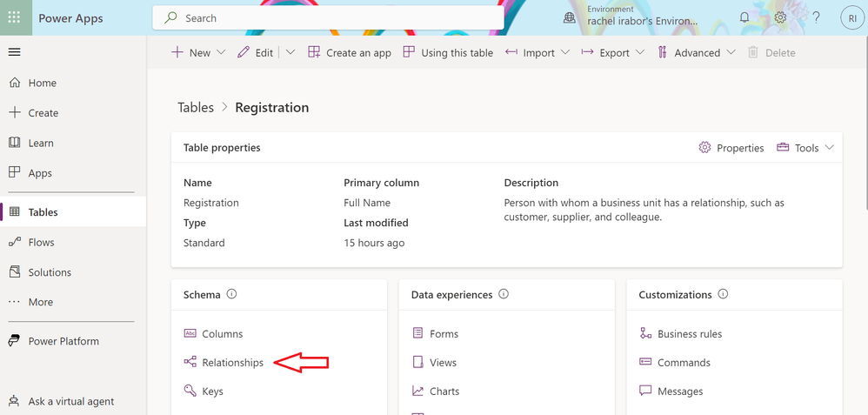Open the Views link
The height and width of the screenshot is (415, 868).
click(x=443, y=363)
